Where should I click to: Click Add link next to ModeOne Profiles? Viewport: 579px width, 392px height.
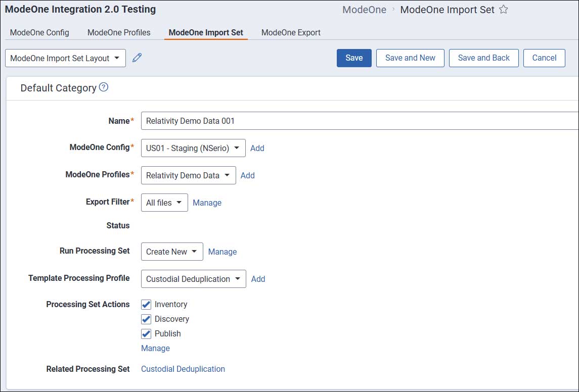(x=248, y=175)
